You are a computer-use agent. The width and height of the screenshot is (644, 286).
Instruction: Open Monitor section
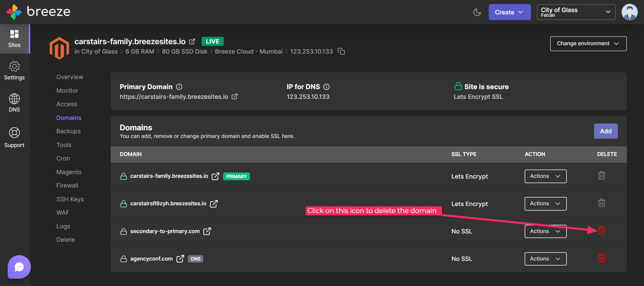[x=67, y=91]
